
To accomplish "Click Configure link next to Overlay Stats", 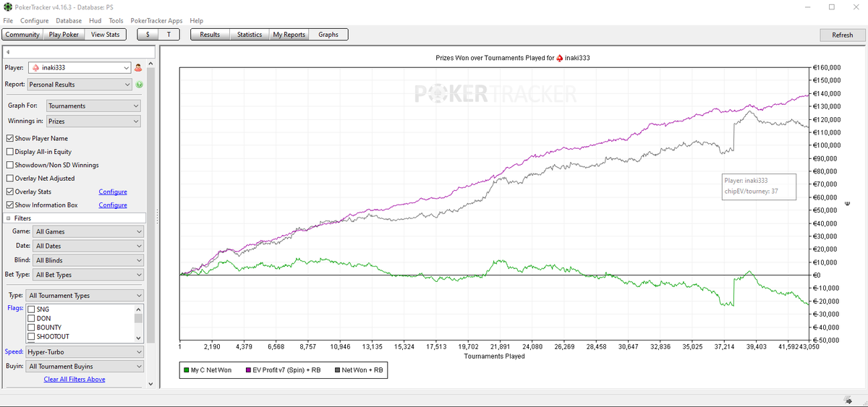I will pyautogui.click(x=113, y=192).
